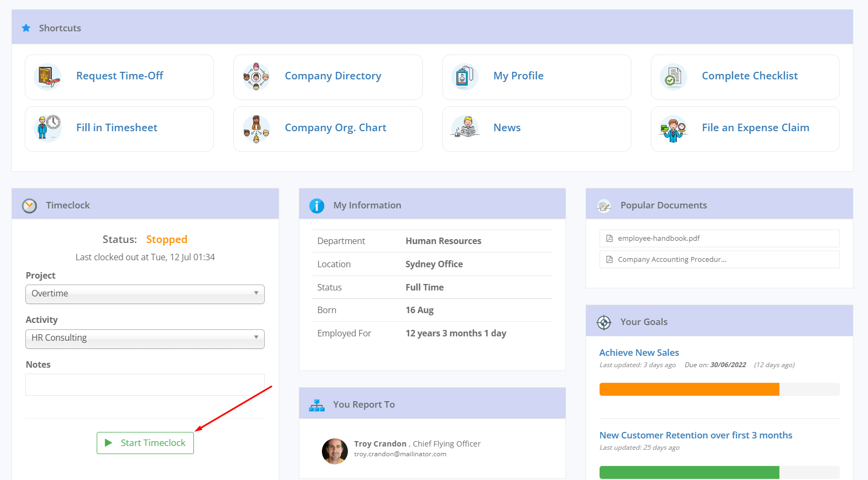Click the Stopped status text
Screen dimensions: 868x480
167,239
